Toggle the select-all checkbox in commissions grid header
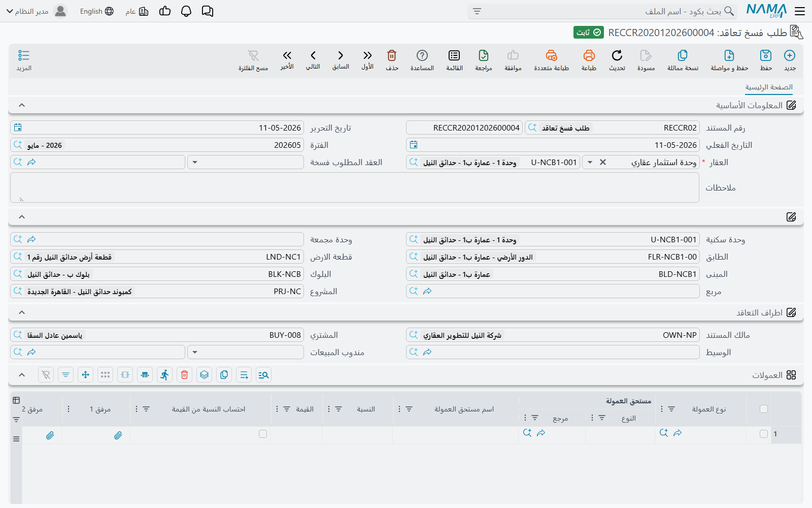Screen dimensions: 812x508 (764, 409)
